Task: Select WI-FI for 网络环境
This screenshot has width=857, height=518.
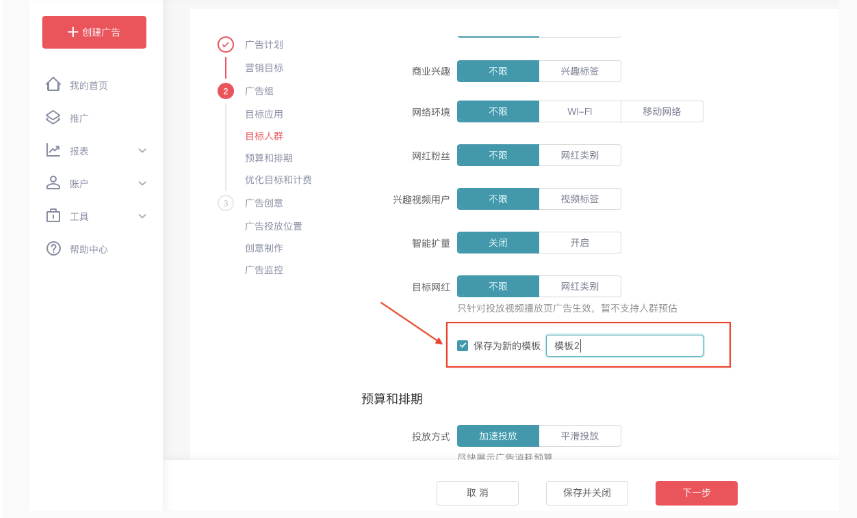Action: pyautogui.click(x=580, y=112)
